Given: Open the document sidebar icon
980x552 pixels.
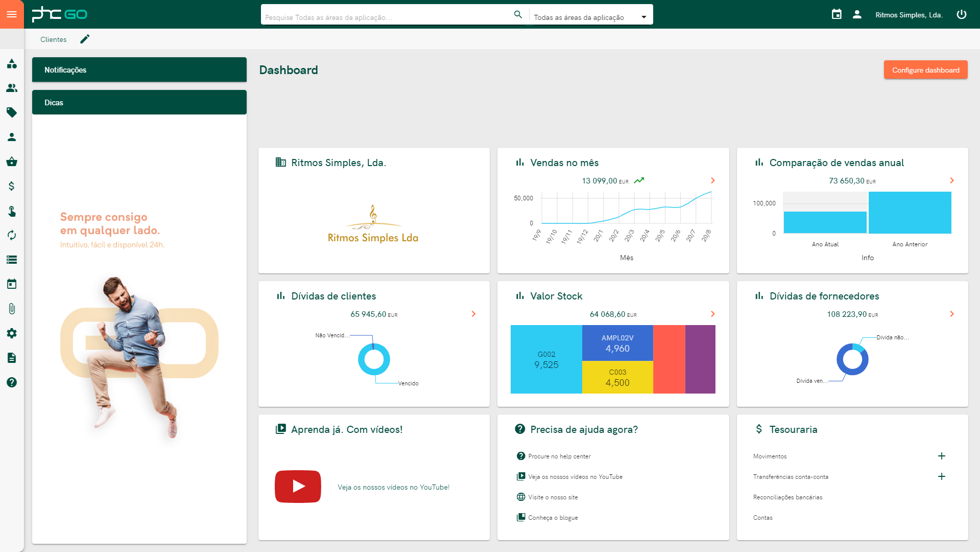Looking at the screenshot, I should pos(12,358).
